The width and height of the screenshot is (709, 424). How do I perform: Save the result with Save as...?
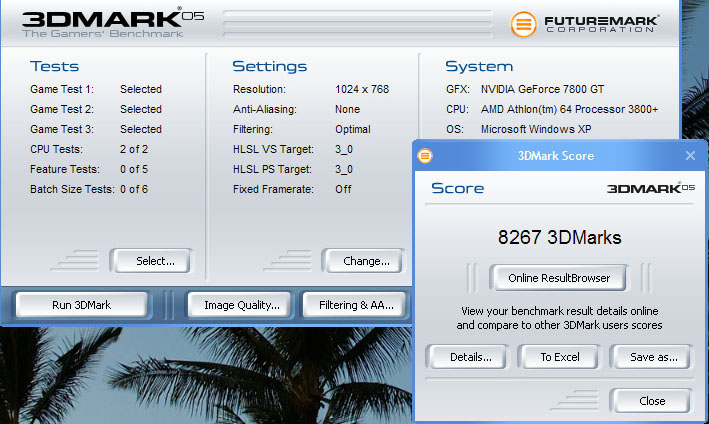[x=652, y=357]
